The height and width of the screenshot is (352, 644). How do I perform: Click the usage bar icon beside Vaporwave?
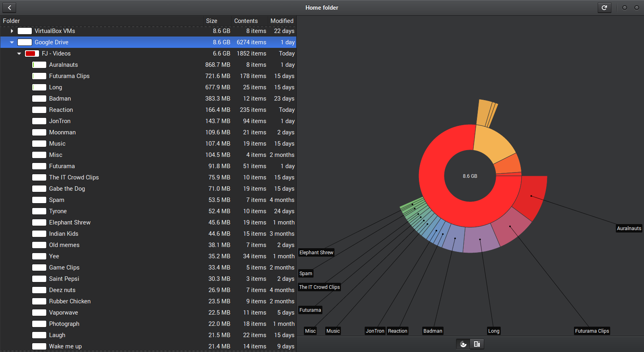(x=39, y=313)
